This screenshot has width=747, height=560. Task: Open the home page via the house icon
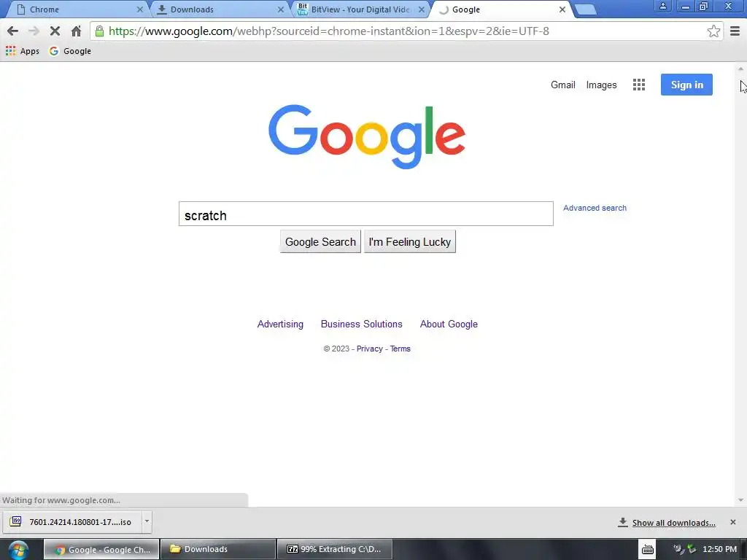[76, 31]
